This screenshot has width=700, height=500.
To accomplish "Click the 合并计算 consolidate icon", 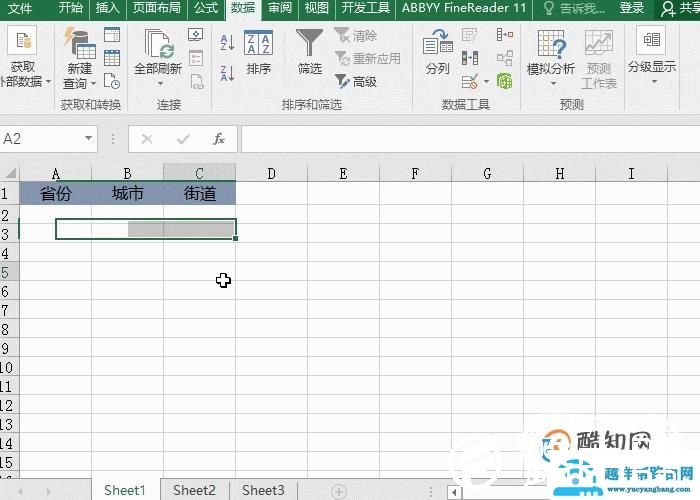I will [x=505, y=34].
